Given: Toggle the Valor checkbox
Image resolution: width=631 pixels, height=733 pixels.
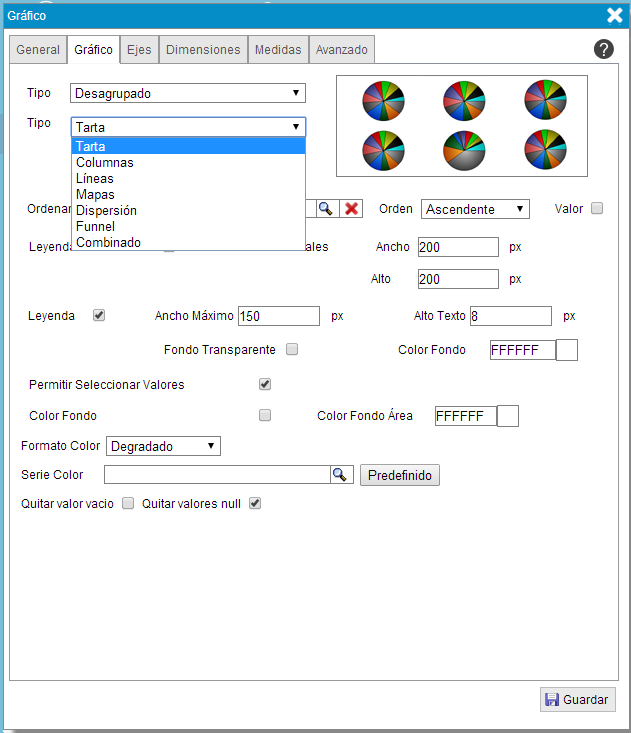Looking at the screenshot, I should [597, 208].
